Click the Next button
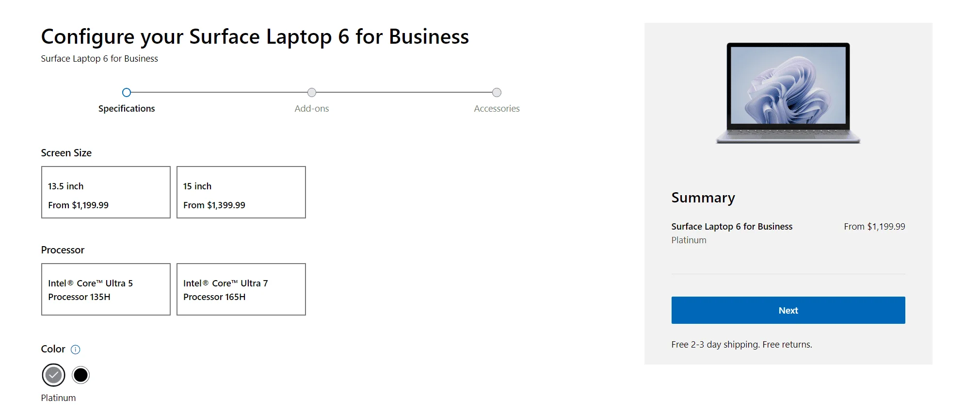 pos(787,310)
